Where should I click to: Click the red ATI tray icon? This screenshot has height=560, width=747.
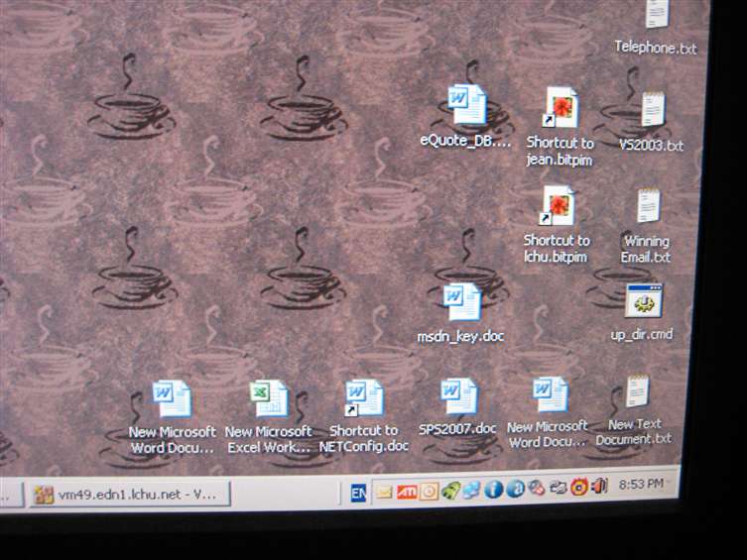[407, 492]
